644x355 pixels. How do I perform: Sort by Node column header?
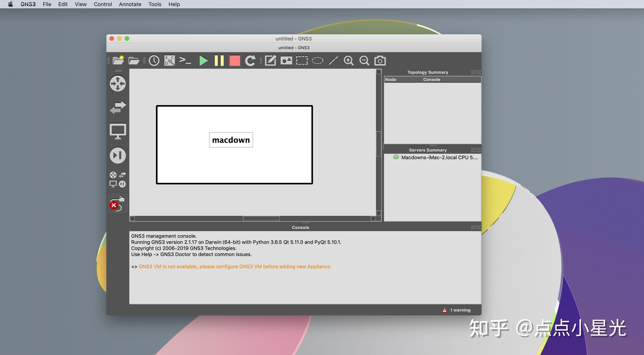pyautogui.click(x=403, y=80)
